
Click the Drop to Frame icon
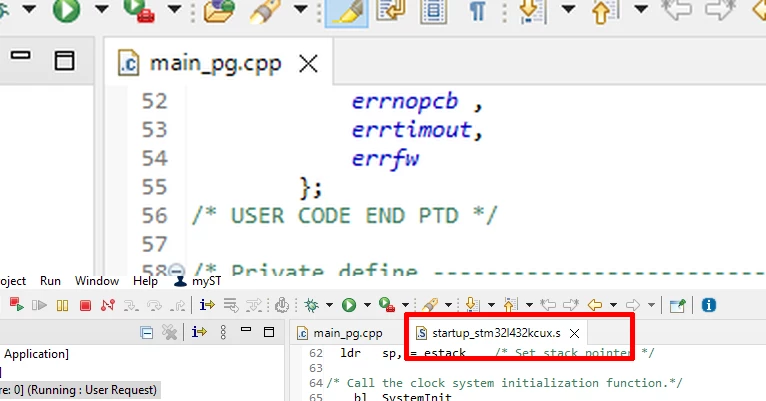click(231, 305)
